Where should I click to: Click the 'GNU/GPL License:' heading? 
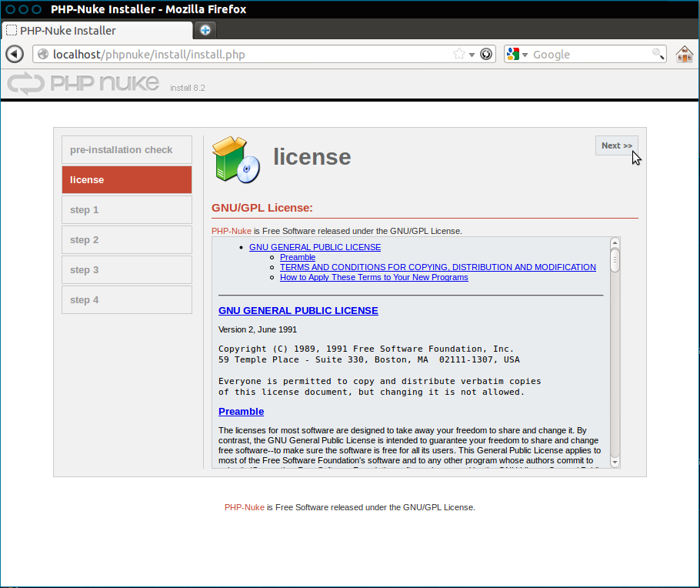tap(262, 208)
